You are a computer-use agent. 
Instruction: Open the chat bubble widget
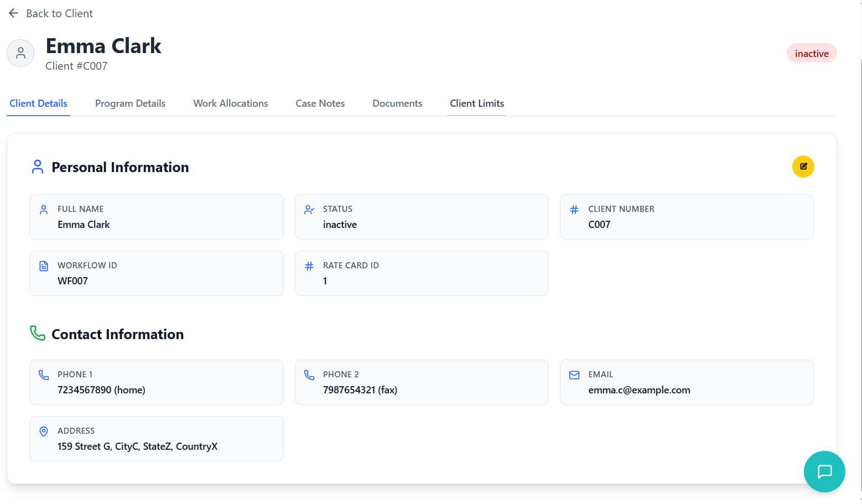[824, 471]
